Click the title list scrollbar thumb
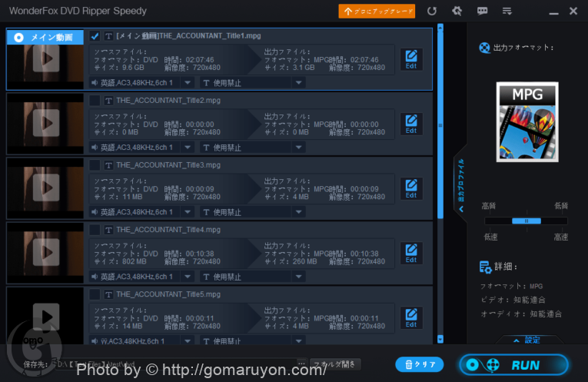The height and width of the screenshot is (382, 588). pyautogui.click(x=440, y=125)
